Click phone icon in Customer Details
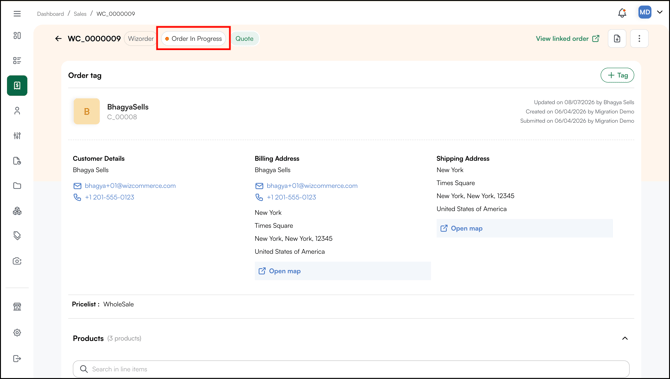The width and height of the screenshot is (670, 379). click(x=77, y=197)
